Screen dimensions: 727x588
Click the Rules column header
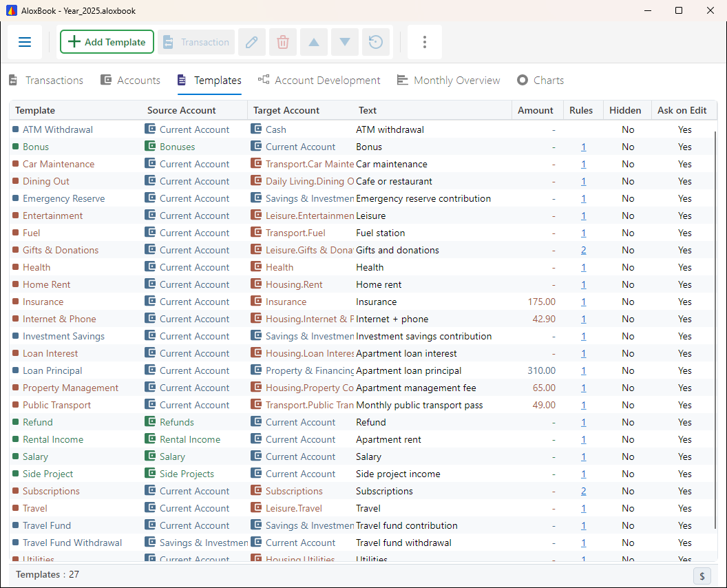click(582, 110)
